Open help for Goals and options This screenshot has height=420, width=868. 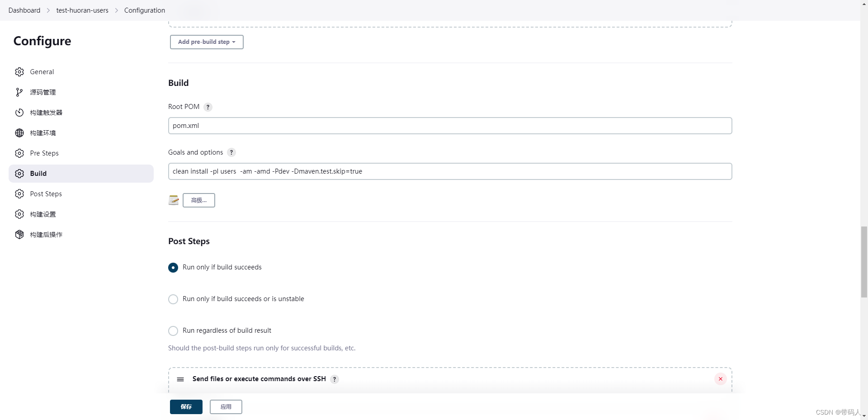[231, 153]
